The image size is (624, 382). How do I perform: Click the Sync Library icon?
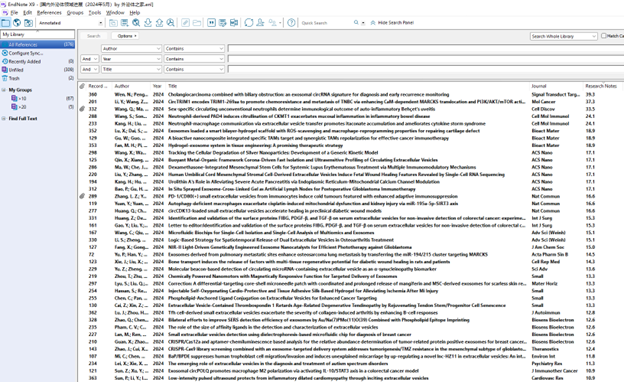pyautogui.click(x=249, y=23)
